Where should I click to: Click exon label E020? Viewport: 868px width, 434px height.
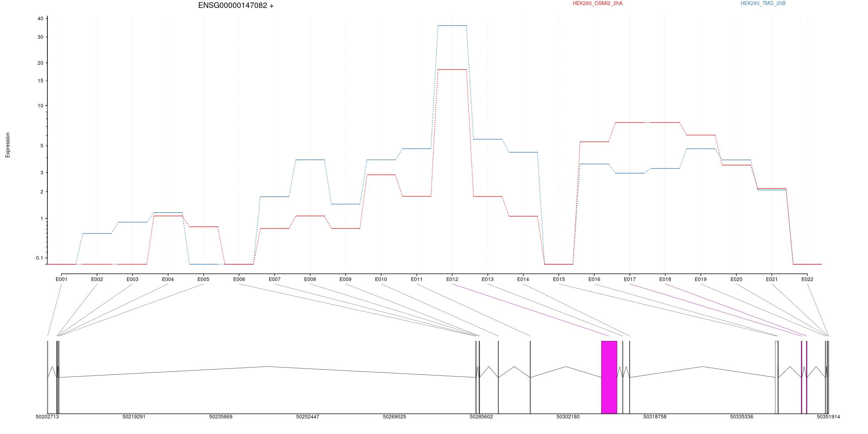click(736, 279)
